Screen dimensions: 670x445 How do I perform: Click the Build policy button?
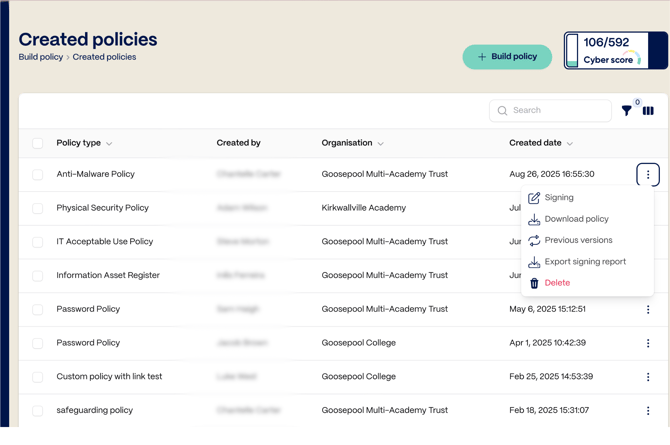(x=507, y=57)
